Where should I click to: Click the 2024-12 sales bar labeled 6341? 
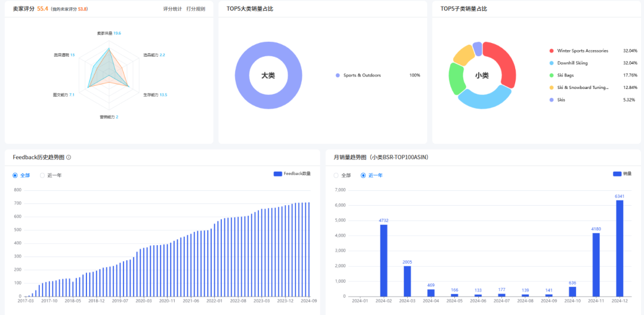[620, 248]
